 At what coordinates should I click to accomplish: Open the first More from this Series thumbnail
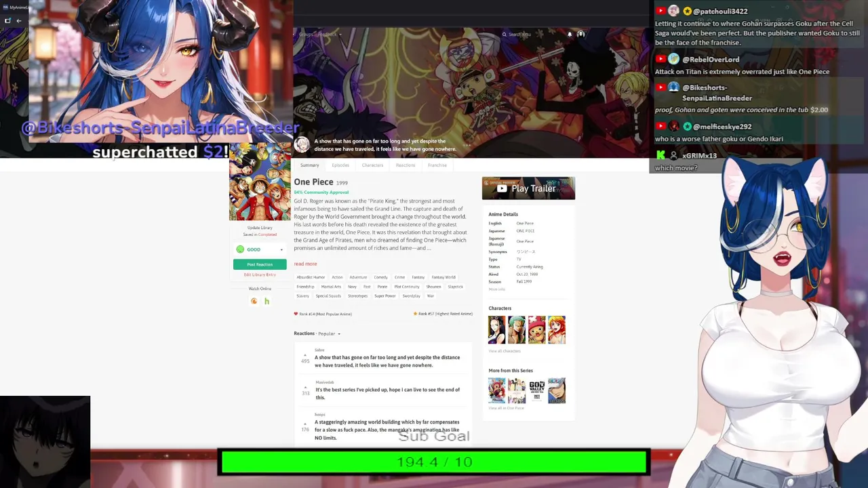[497, 390]
